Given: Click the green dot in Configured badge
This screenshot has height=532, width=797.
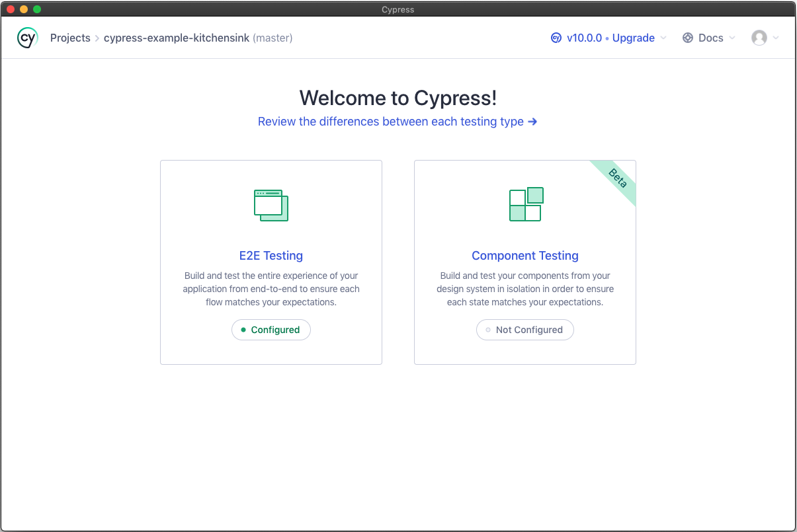Looking at the screenshot, I should (243, 330).
